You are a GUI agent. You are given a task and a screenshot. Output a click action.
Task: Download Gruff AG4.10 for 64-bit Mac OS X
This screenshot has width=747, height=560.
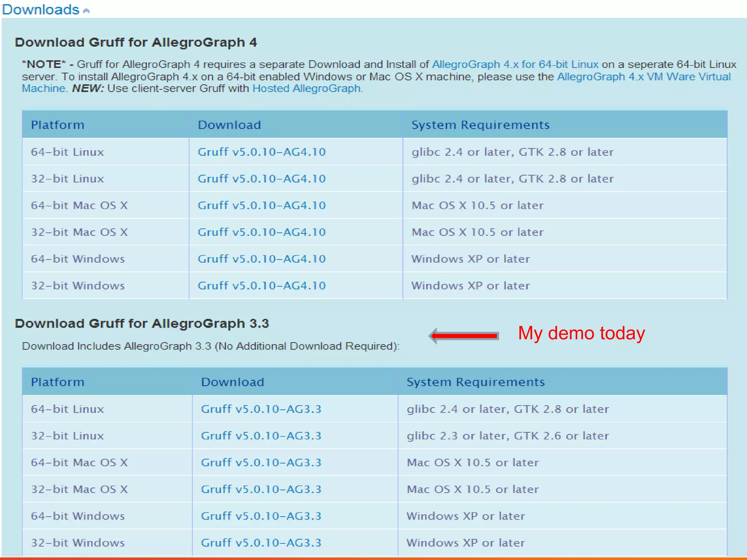[262, 206]
